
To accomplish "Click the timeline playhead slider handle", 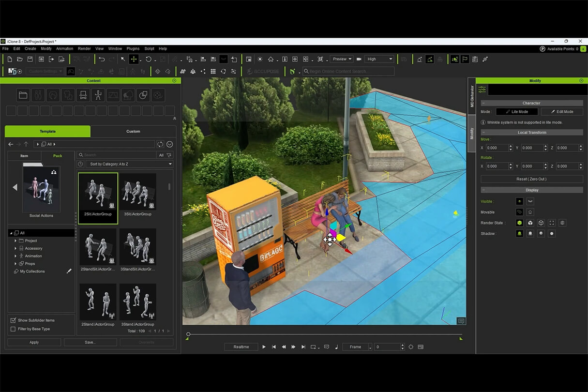I will pyautogui.click(x=188, y=334).
